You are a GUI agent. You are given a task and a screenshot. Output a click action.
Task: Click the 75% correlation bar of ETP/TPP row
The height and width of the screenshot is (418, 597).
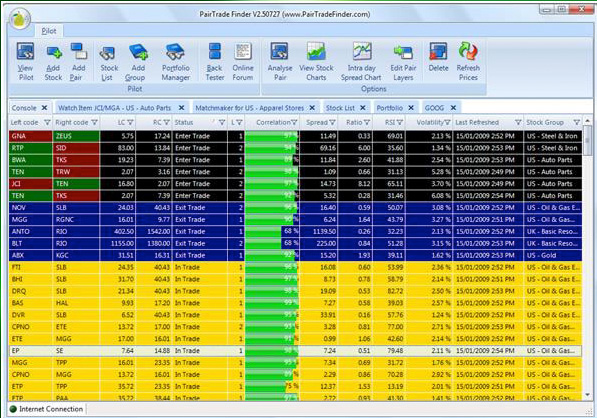(x=272, y=386)
